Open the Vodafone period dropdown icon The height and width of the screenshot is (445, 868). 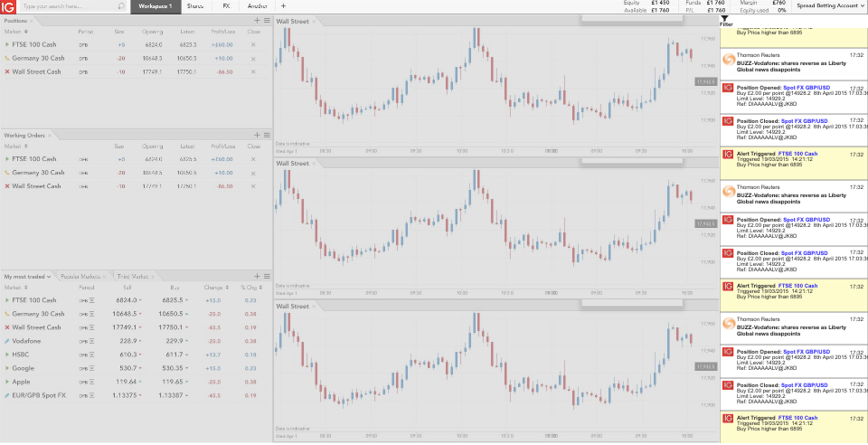(92, 341)
